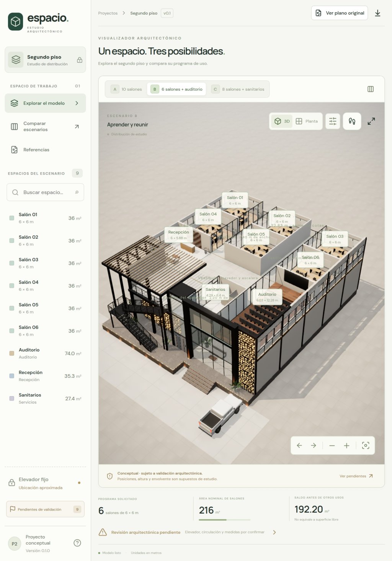This screenshot has height=561, width=392.
Task: Open Comparar escenarios
Action: [x=45, y=127]
